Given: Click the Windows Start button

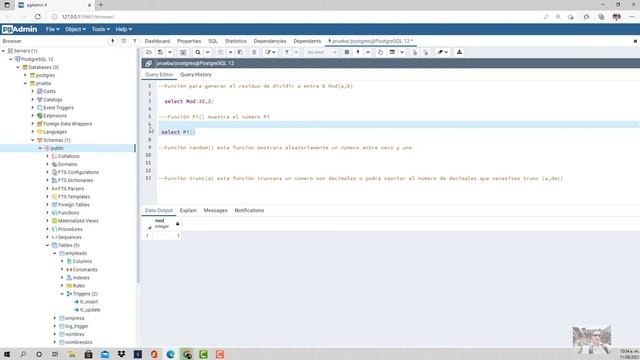Looking at the screenshot, I should point(7,354).
